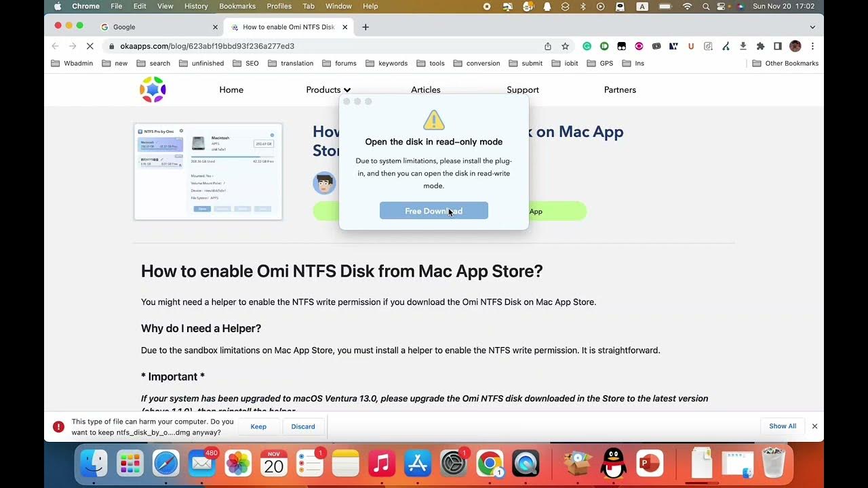Open the keywords bookmark folder
868x488 pixels.
tap(387, 63)
